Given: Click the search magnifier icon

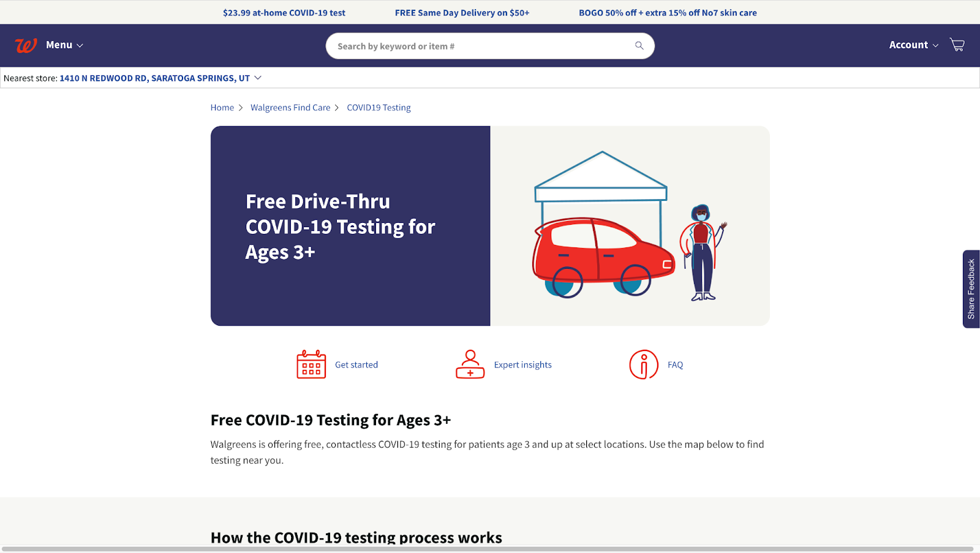Looking at the screenshot, I should coord(639,46).
